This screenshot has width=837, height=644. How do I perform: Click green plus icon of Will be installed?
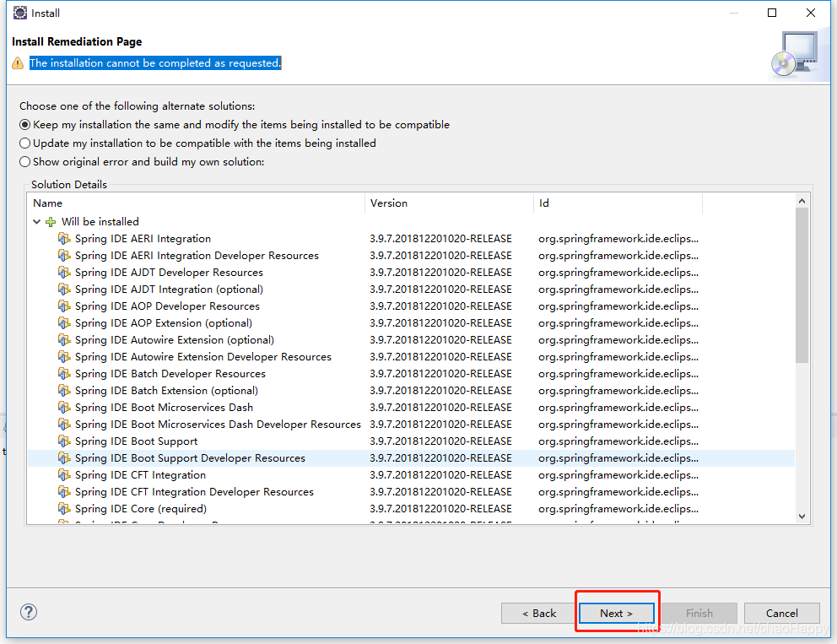(x=51, y=222)
